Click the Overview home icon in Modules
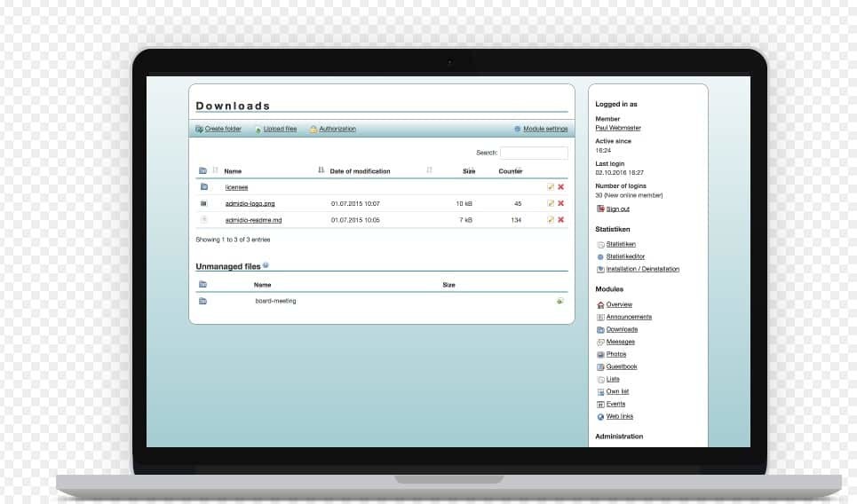This screenshot has width=857, height=504. pos(600,304)
